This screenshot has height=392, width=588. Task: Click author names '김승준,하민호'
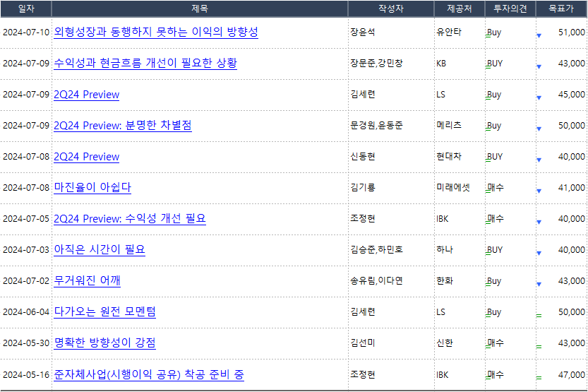[x=376, y=249]
